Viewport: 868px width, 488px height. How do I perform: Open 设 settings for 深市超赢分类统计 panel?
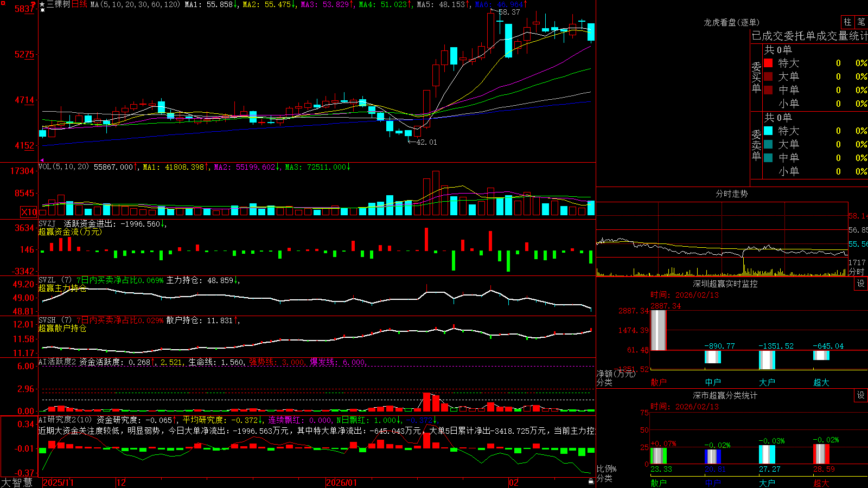point(861,395)
